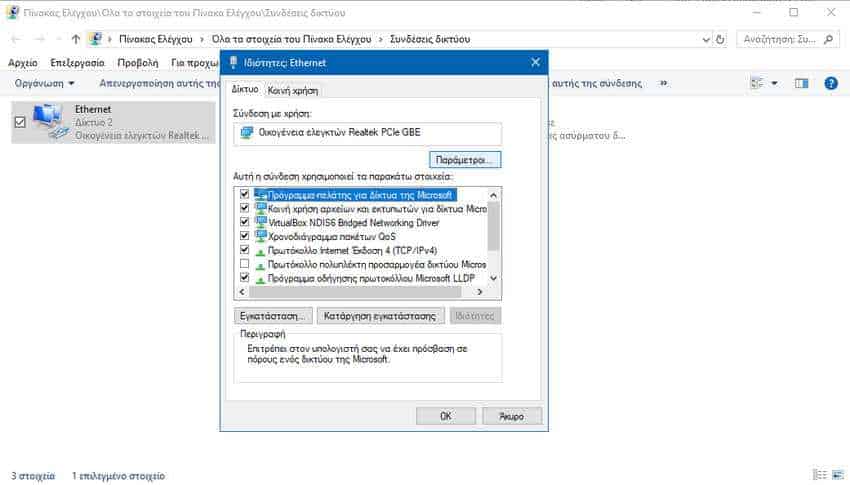Click the Back arrow in Network Connections window
The image size is (850, 485).
(x=16, y=39)
